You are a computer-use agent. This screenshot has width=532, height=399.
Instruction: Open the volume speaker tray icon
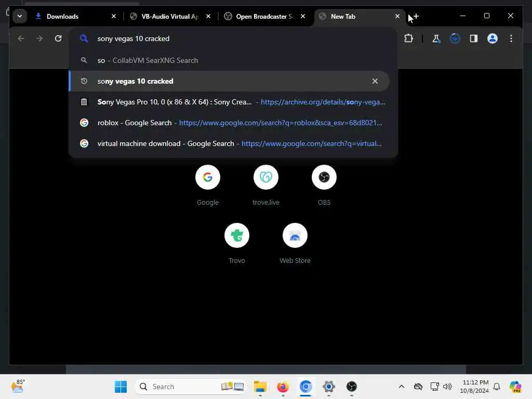tap(447, 387)
